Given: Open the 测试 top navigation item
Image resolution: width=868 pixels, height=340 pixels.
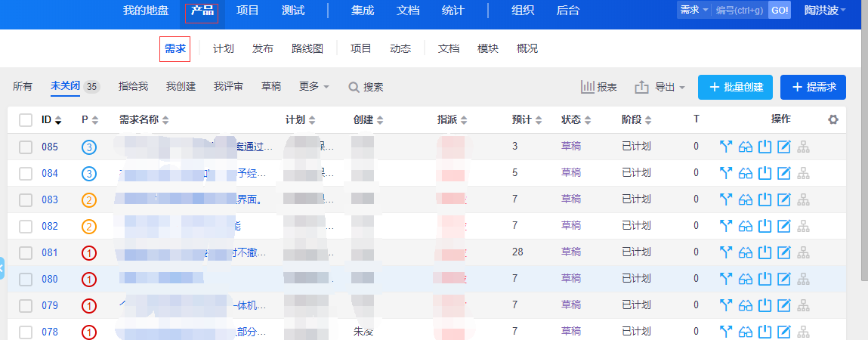Looking at the screenshot, I should (x=293, y=10).
